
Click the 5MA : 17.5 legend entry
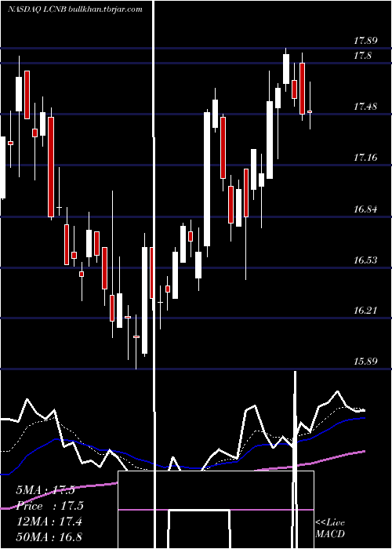pos(45,490)
